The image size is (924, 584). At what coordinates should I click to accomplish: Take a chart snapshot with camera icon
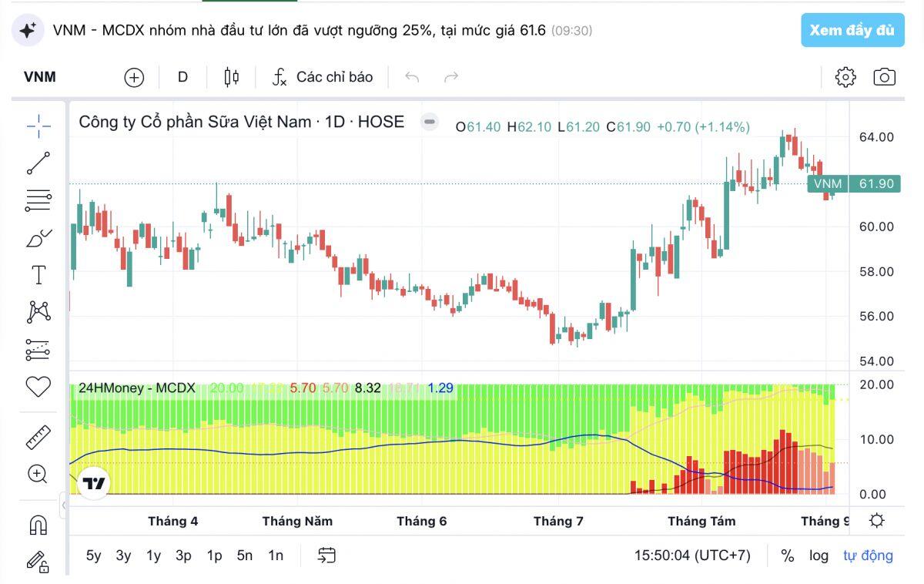pyautogui.click(x=884, y=77)
